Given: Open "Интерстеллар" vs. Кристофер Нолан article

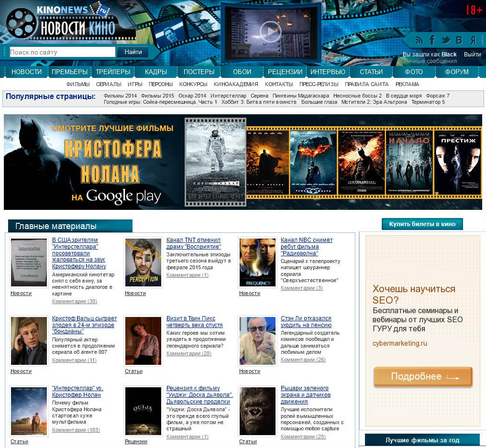Looking at the screenshot, I should [x=77, y=391].
